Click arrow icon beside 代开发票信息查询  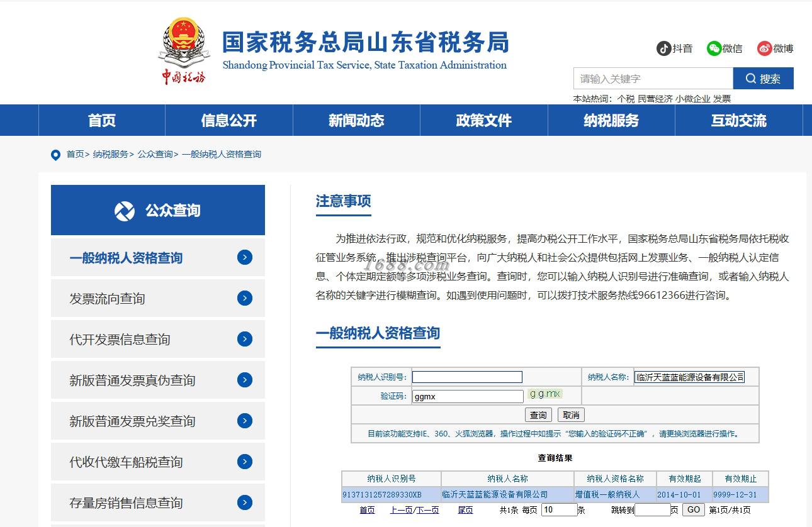coord(245,339)
